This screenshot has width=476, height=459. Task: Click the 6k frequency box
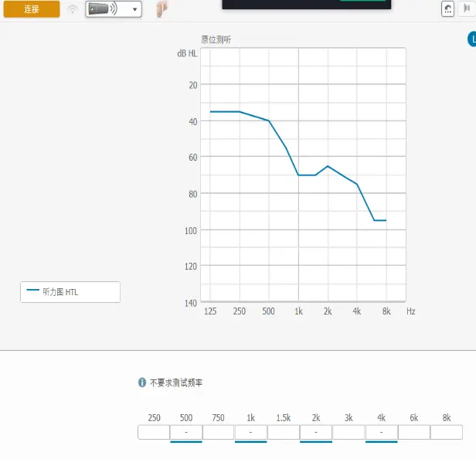(413, 432)
